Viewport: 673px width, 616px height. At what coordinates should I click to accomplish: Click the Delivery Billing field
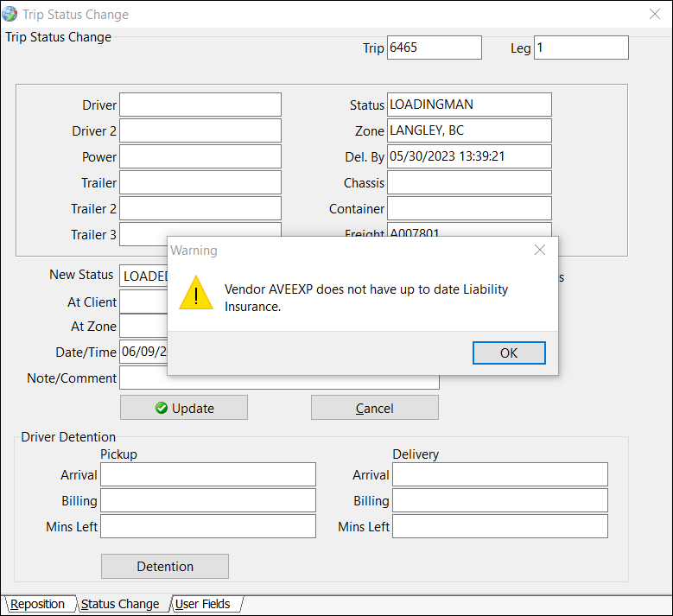point(500,500)
